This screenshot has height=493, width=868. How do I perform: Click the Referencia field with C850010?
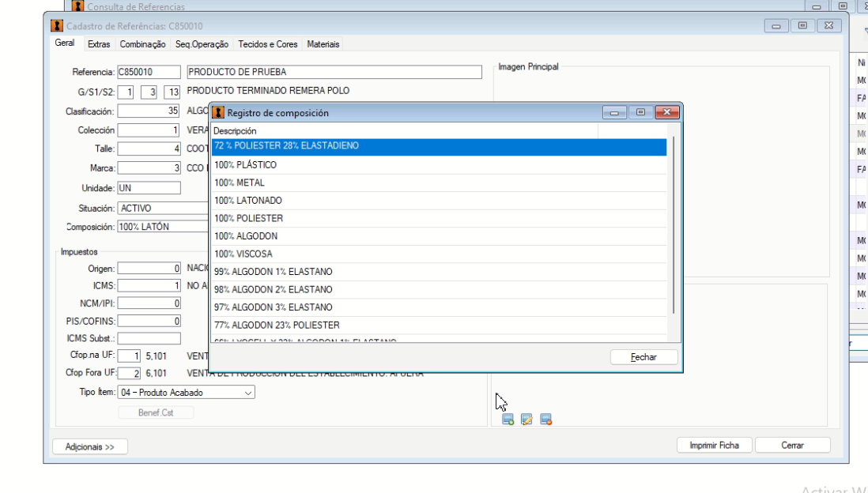[x=149, y=72]
